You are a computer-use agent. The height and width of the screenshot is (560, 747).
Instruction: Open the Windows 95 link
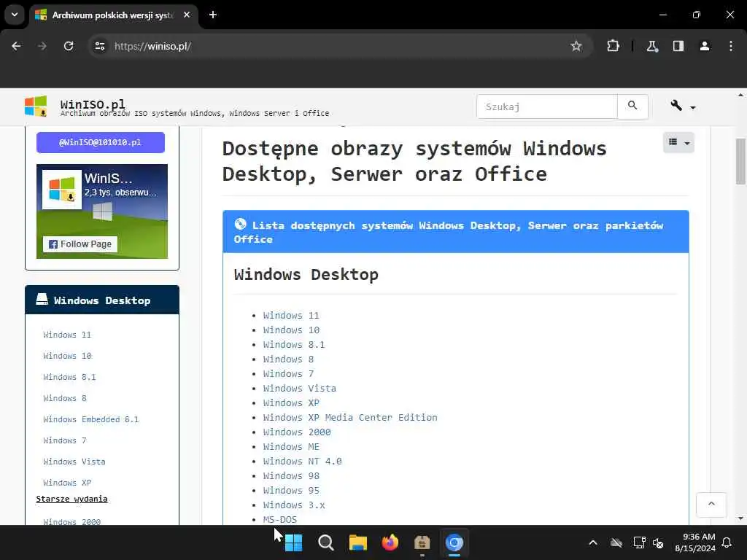291,491
